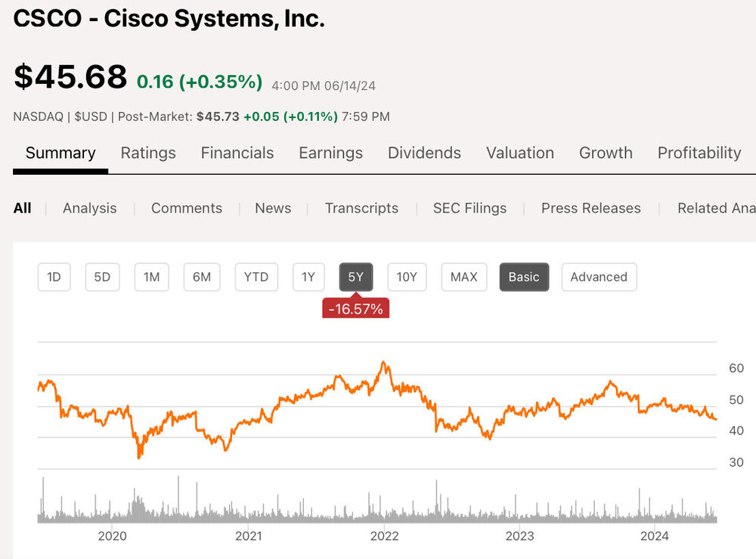The width and height of the screenshot is (756, 559).
Task: Set chart range to 1D
Action: tap(54, 277)
